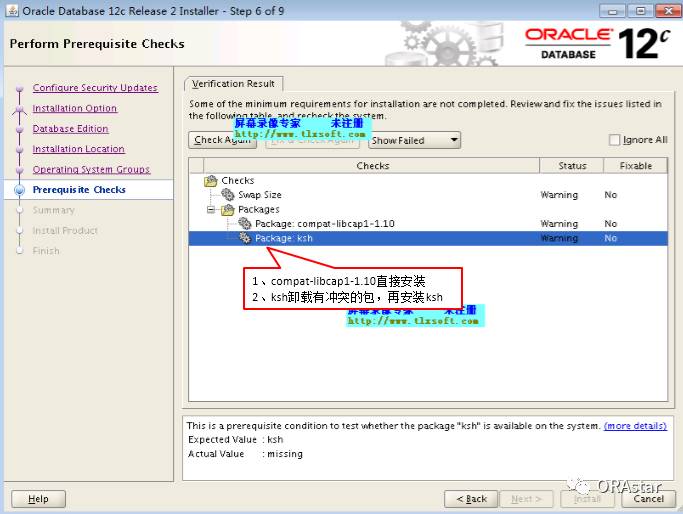Click the Cancel button
The image size is (683, 514).
(x=649, y=499)
